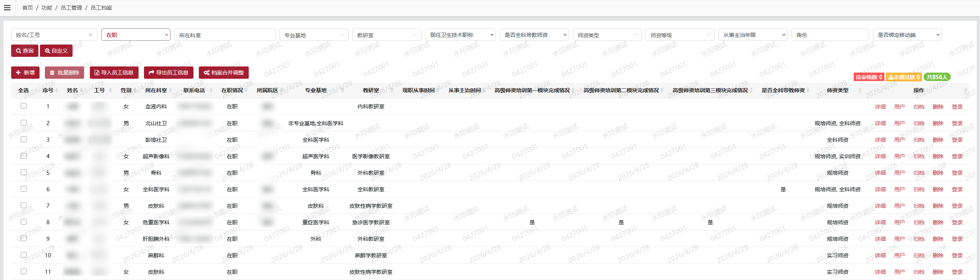
Task: Click 导入员工信息 to import employees
Action: (x=114, y=73)
